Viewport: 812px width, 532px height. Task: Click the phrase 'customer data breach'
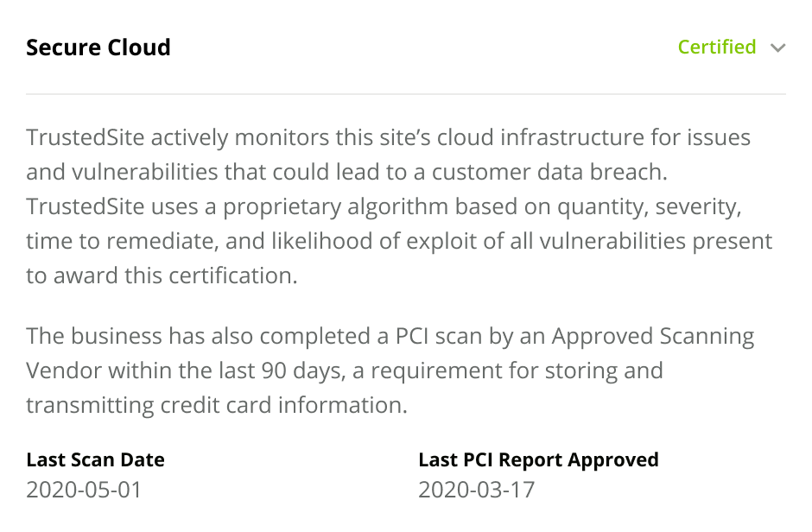click(x=549, y=172)
